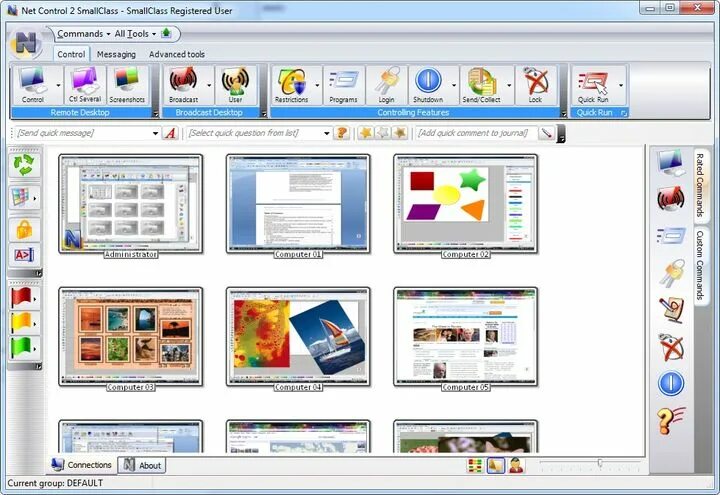
Task: Open the About bottom tab
Action: point(141,465)
